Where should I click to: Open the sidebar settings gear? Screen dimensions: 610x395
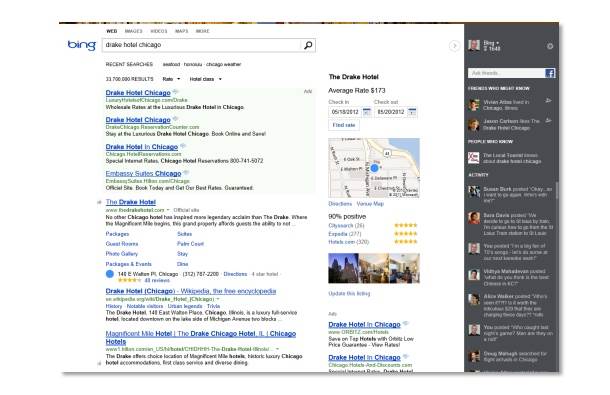550,46
